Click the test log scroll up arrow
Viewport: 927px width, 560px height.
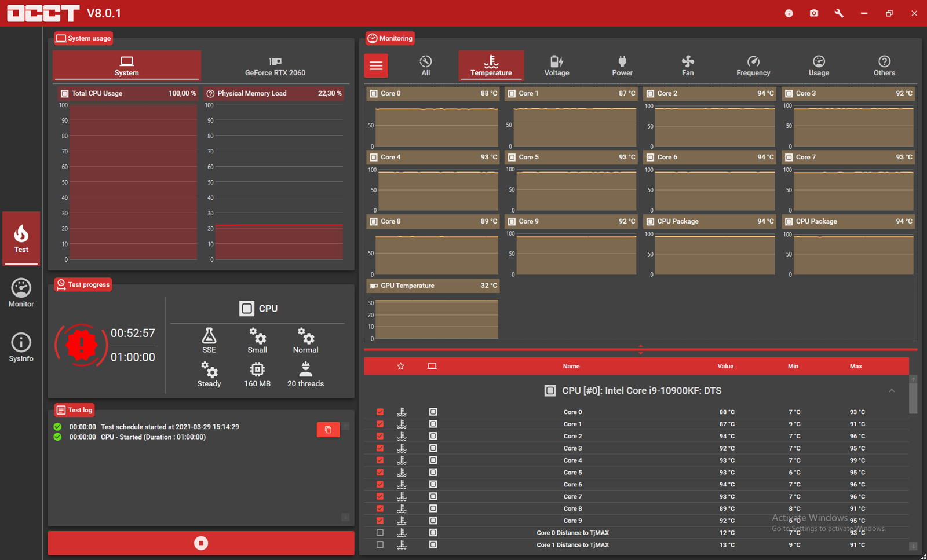click(x=345, y=426)
